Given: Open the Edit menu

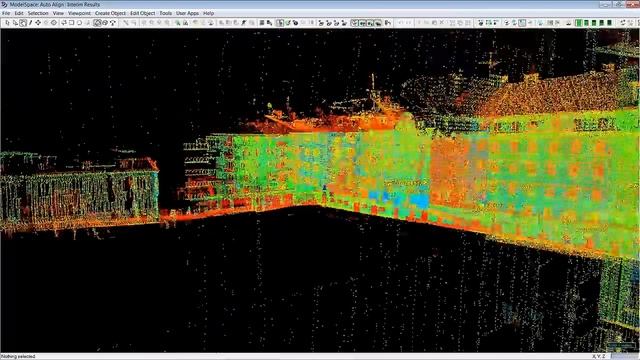Looking at the screenshot, I should coord(19,13).
